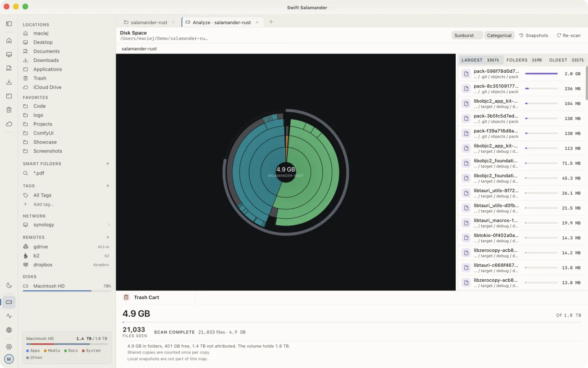Click the salamander-rust breadcrumb
Viewport: 588px width, 368px height.
point(139,49)
